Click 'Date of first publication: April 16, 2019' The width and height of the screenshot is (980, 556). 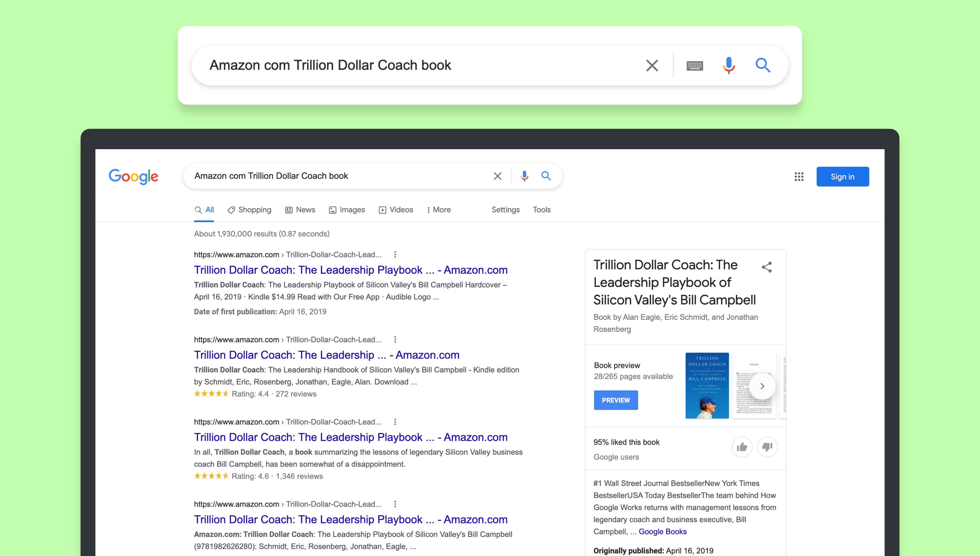[260, 312]
